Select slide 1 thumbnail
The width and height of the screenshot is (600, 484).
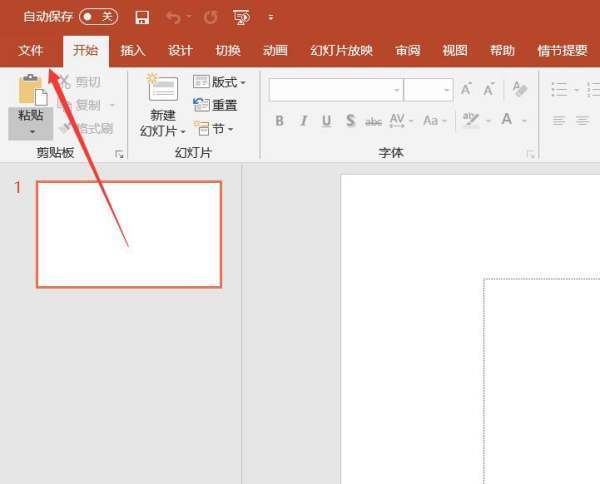pyautogui.click(x=129, y=234)
